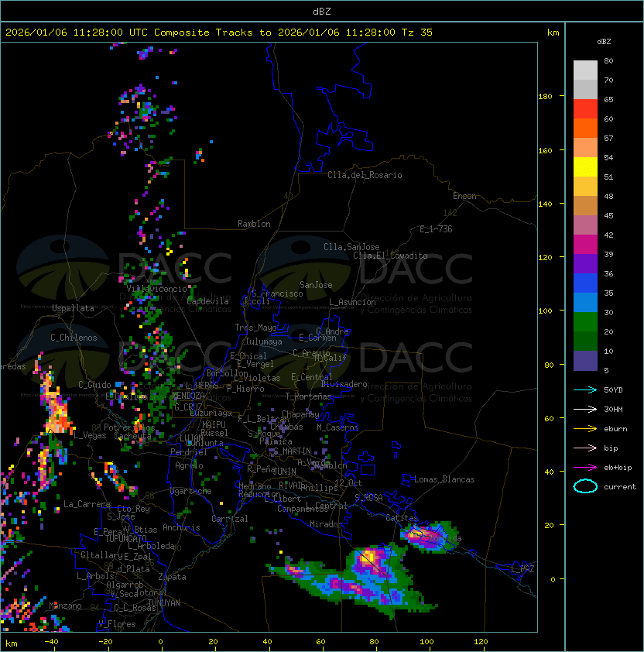Click the 'MENDOZA' city label

point(188,395)
